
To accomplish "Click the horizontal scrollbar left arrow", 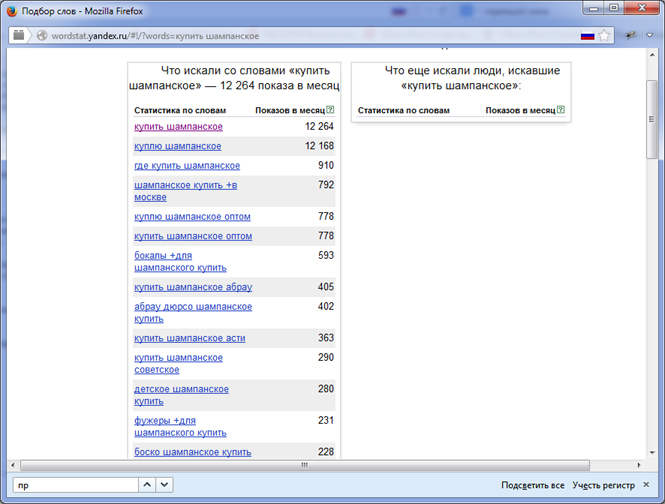I will [x=13, y=465].
